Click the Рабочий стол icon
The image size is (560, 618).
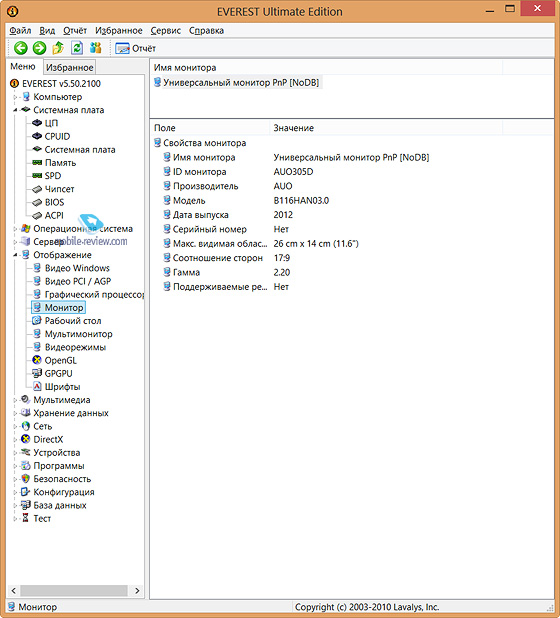click(37, 321)
